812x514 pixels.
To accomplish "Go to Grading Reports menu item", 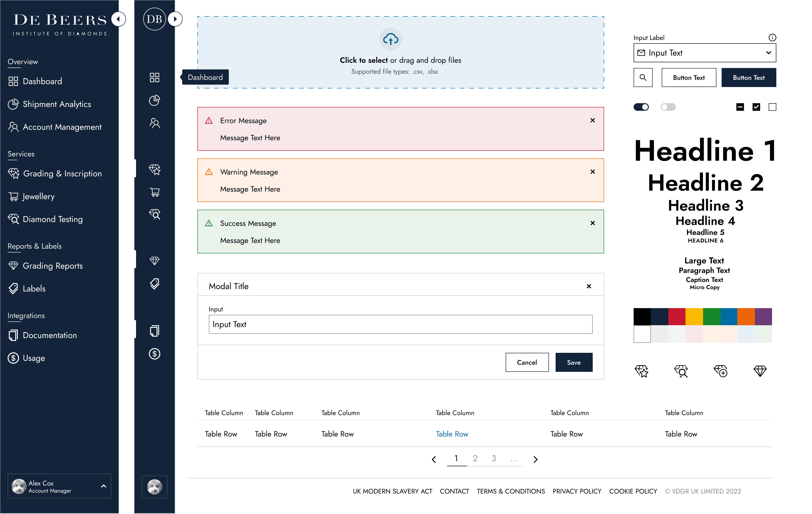I will coord(53,266).
